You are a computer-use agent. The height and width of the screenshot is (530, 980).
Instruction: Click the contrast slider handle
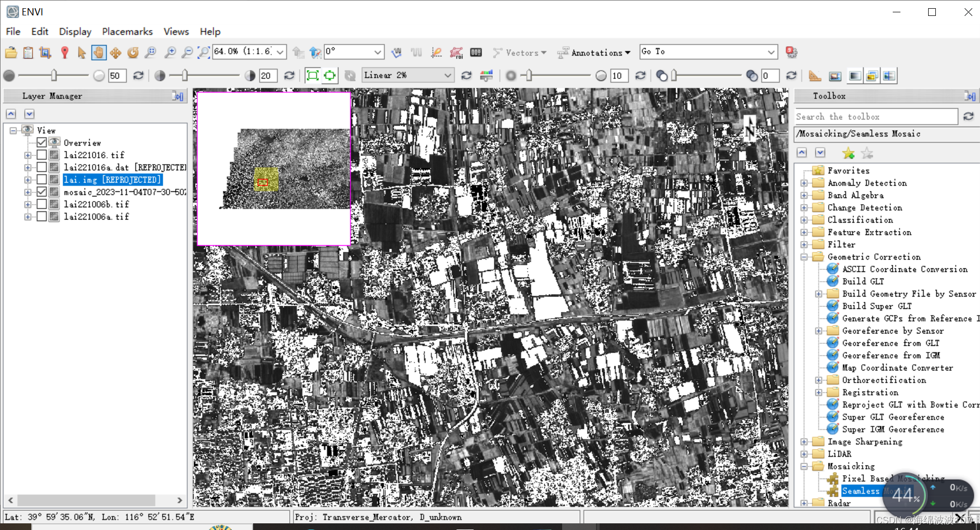coord(185,76)
